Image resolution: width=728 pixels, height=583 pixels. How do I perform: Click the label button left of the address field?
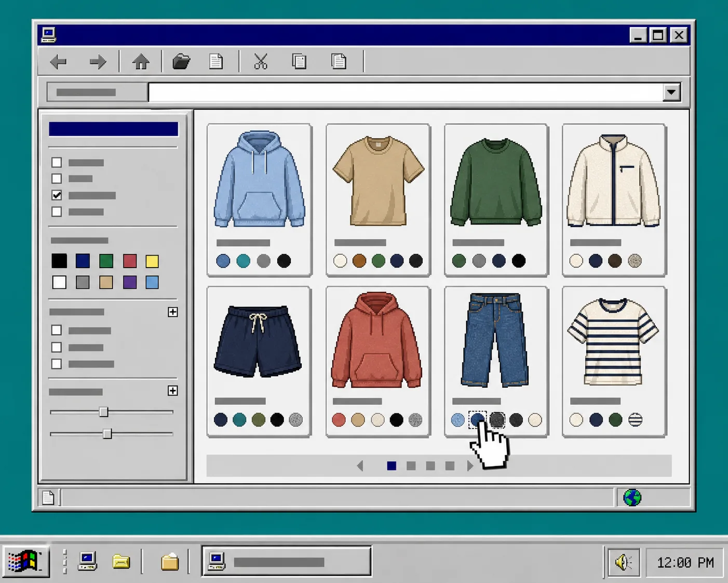coord(97,92)
